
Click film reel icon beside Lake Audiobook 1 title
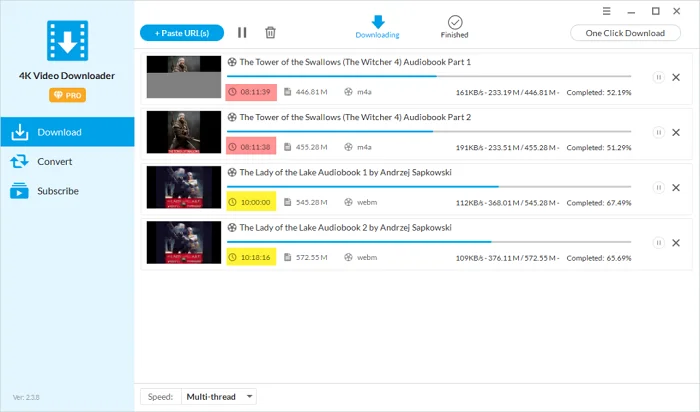(x=232, y=172)
